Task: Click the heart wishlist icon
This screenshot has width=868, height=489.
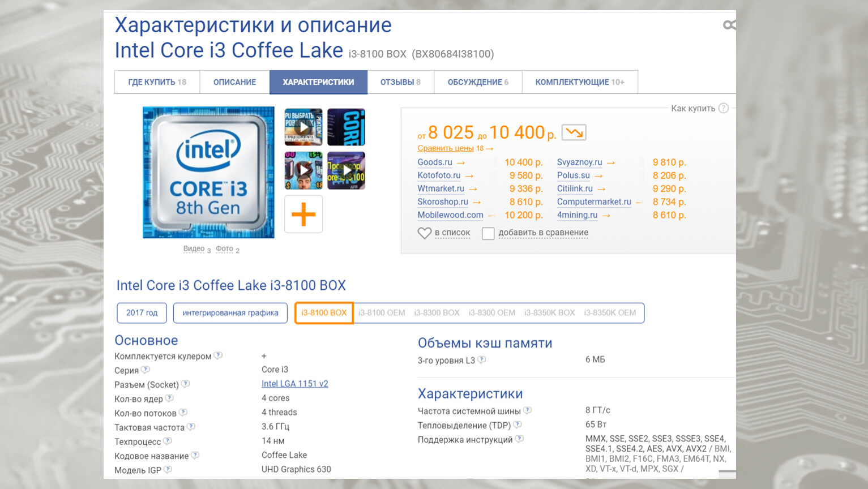Action: [x=424, y=233]
